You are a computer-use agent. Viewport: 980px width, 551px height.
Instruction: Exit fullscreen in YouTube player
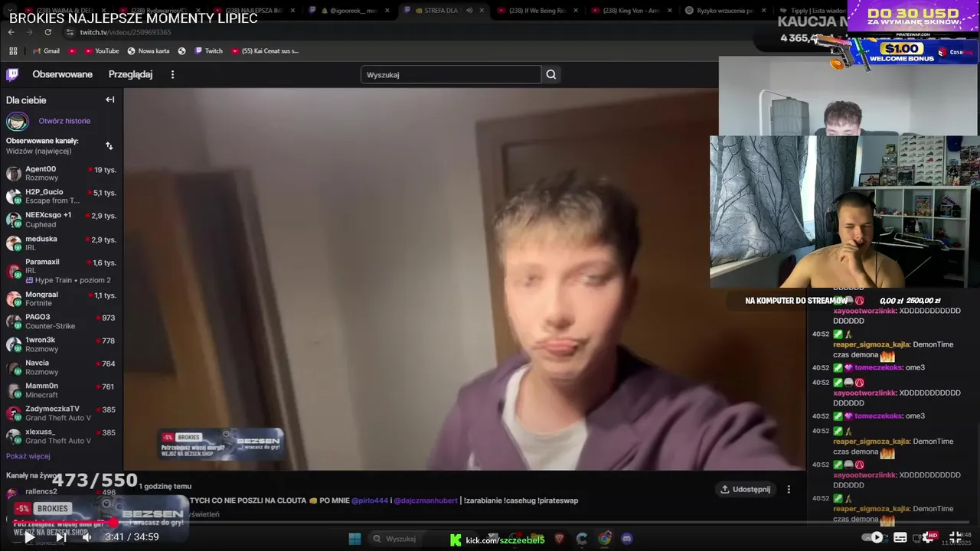[956, 537]
